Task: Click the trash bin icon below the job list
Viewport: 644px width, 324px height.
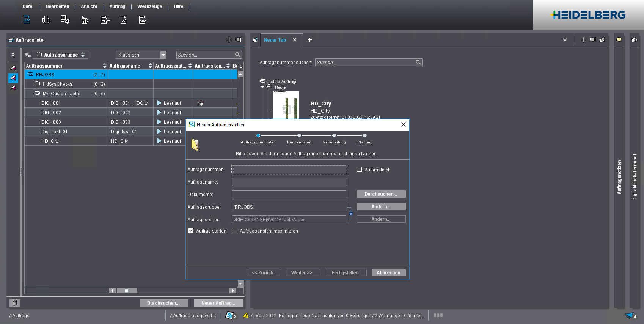Action: click(15, 303)
